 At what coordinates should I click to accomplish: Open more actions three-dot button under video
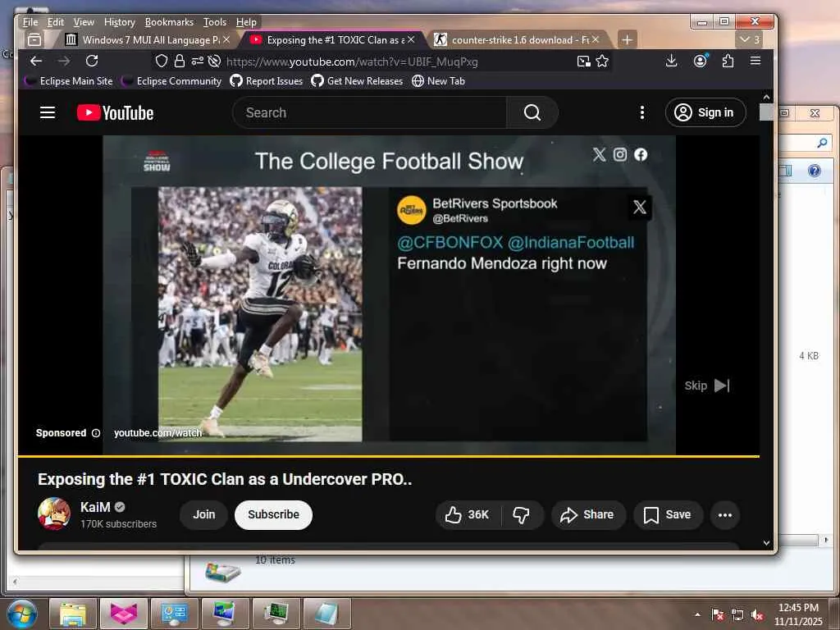725,515
